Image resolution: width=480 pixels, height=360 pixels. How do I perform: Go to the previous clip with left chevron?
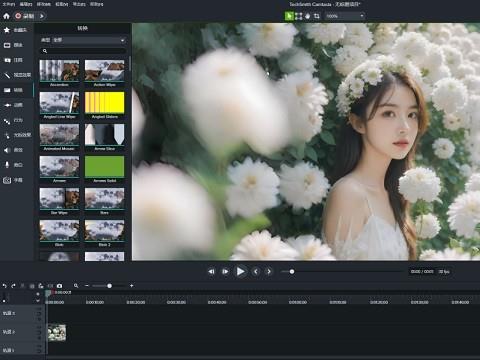[x=256, y=272]
